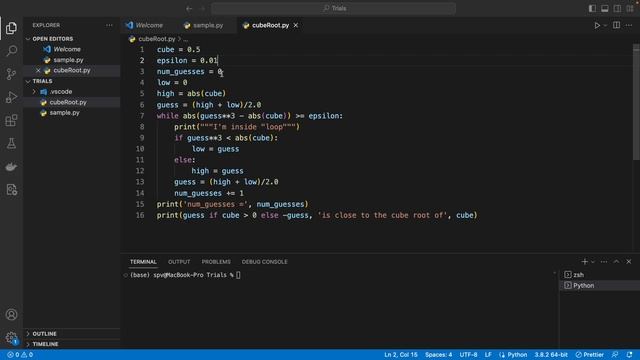The height and width of the screenshot is (360, 640).
Task: Change indentation via Spaces: 4
Action: 438,355
